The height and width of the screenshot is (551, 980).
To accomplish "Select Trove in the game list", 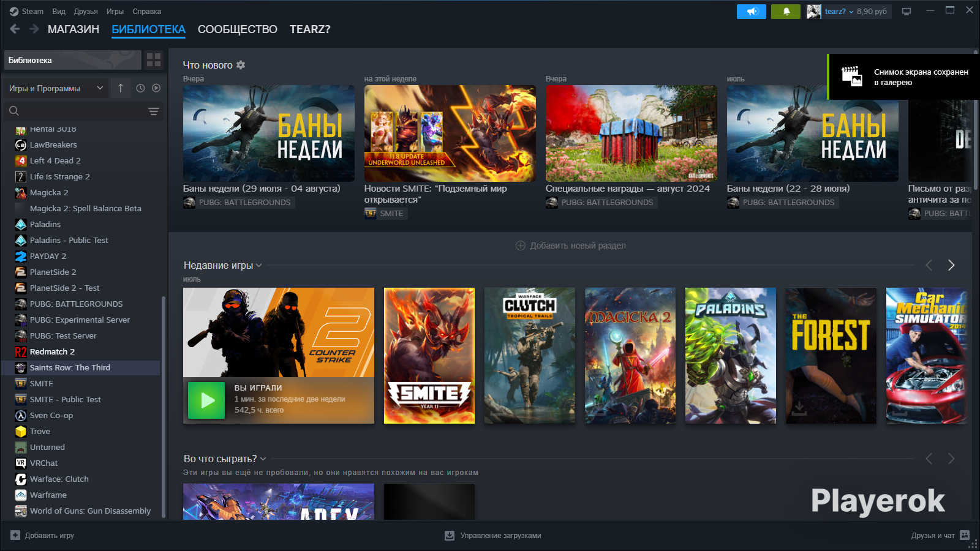I will pyautogui.click(x=81, y=432).
